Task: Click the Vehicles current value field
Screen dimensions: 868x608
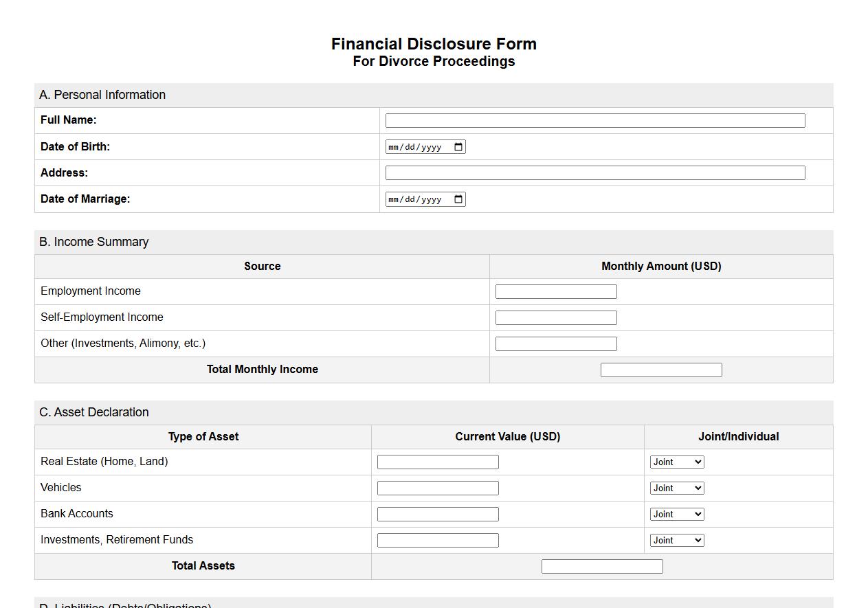Action: pyautogui.click(x=438, y=488)
